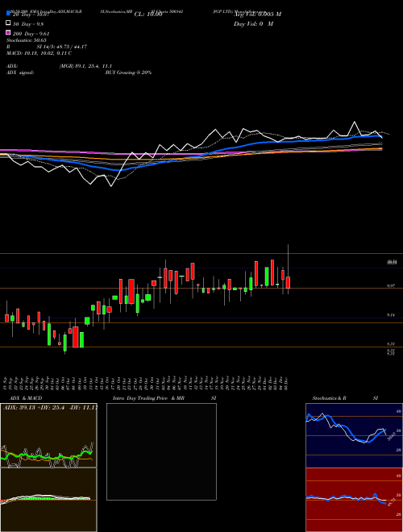The image size is (403, 532).
Task: Click the 'Stochastics & R' panel title
Action: pyautogui.click(x=329, y=398)
